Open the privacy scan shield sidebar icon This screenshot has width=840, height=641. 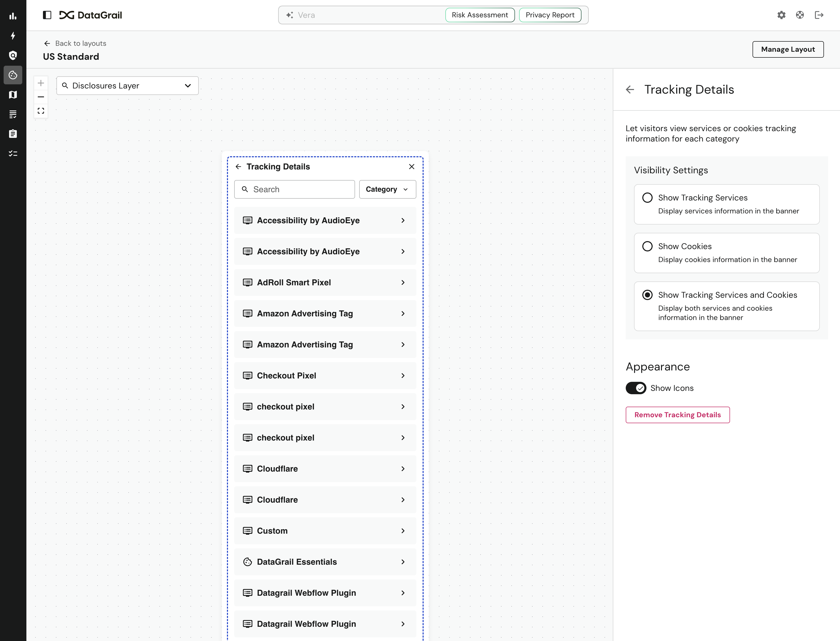pos(13,55)
